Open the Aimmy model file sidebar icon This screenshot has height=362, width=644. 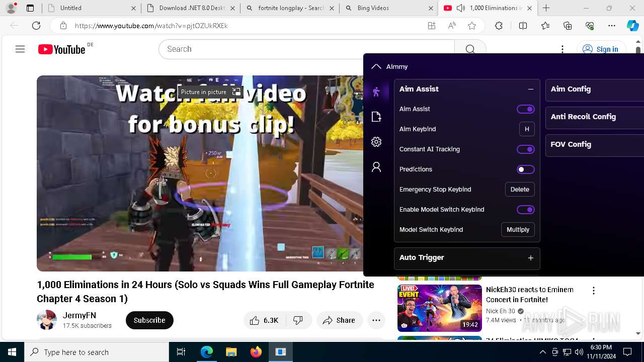coord(376,117)
